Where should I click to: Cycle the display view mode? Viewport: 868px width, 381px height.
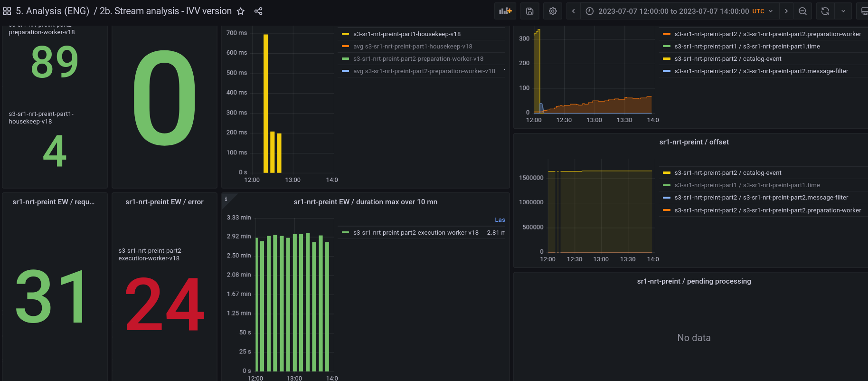863,11
